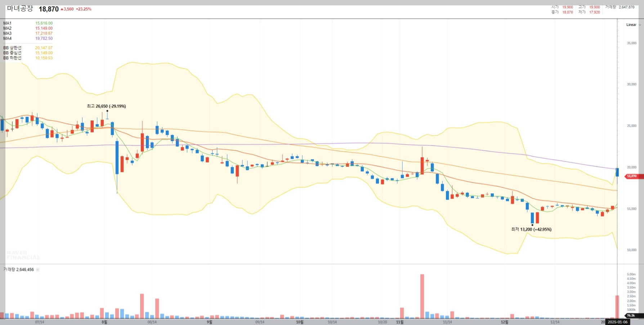
Task: Click the 종가 18,870 closing price value
Action: coord(568,12)
